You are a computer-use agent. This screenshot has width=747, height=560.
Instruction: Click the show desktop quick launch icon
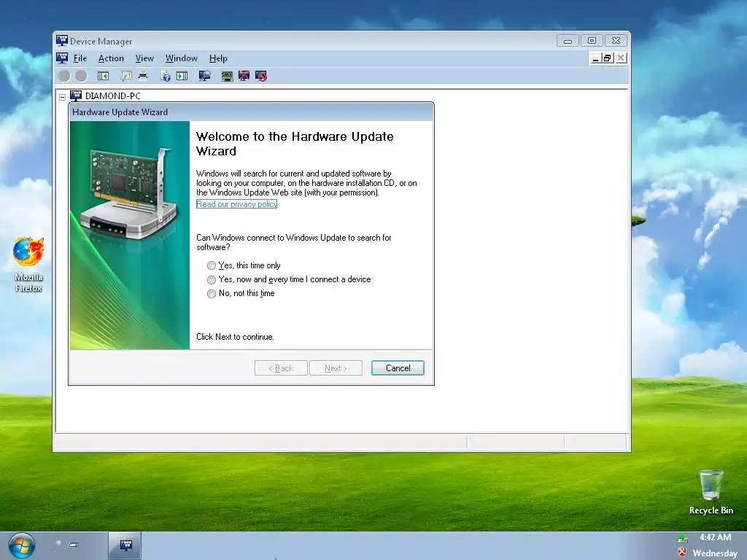pos(73,545)
